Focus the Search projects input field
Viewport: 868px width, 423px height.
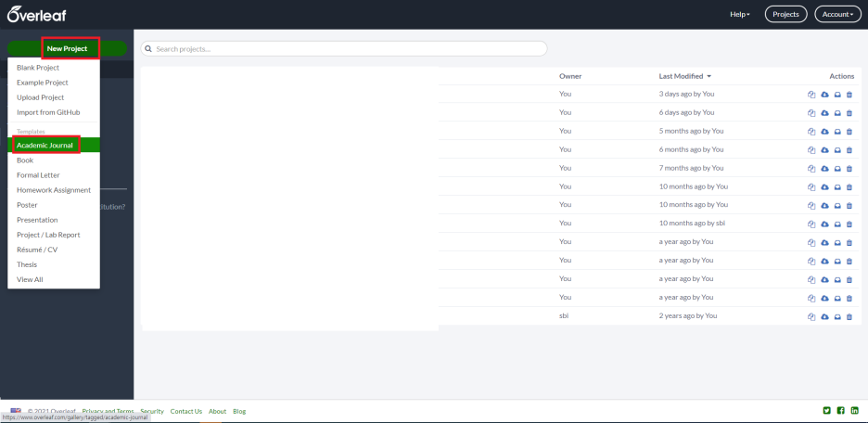tap(344, 49)
